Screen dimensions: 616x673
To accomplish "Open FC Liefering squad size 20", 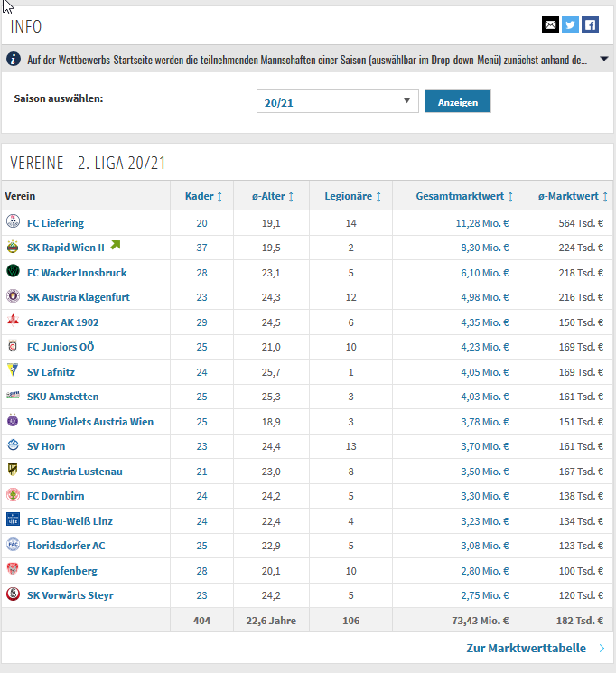I will (201, 223).
